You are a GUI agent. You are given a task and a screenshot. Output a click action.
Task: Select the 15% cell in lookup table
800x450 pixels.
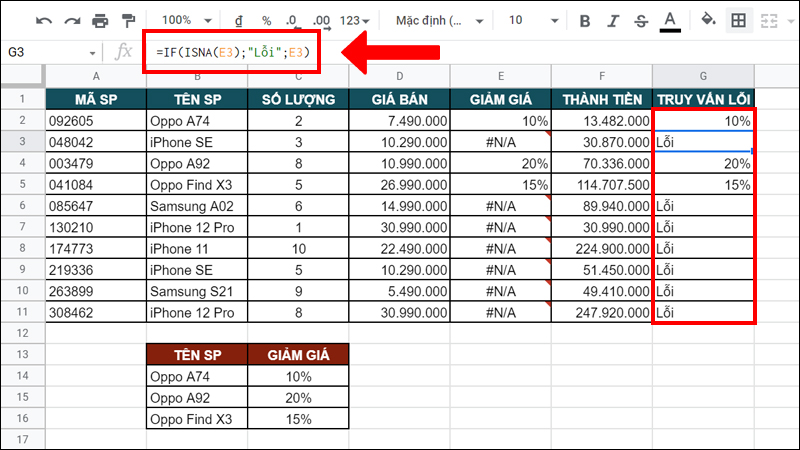click(298, 419)
